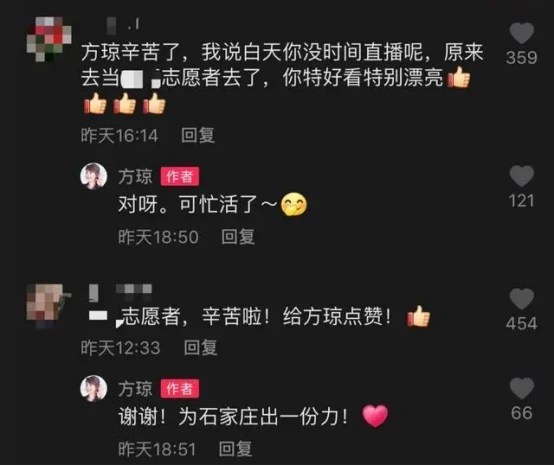Select the comment 谢谢!为石家庄出一份力
Image resolution: width=554 pixels, height=466 pixels.
click(x=233, y=417)
